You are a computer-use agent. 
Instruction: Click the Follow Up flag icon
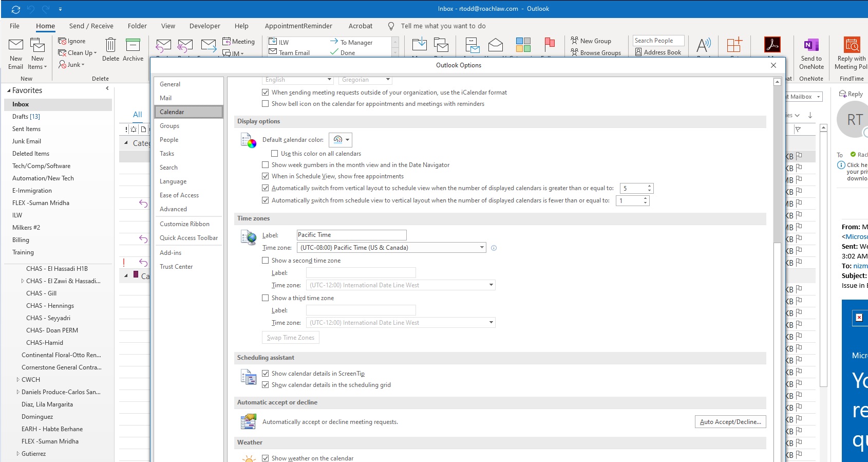(x=550, y=45)
